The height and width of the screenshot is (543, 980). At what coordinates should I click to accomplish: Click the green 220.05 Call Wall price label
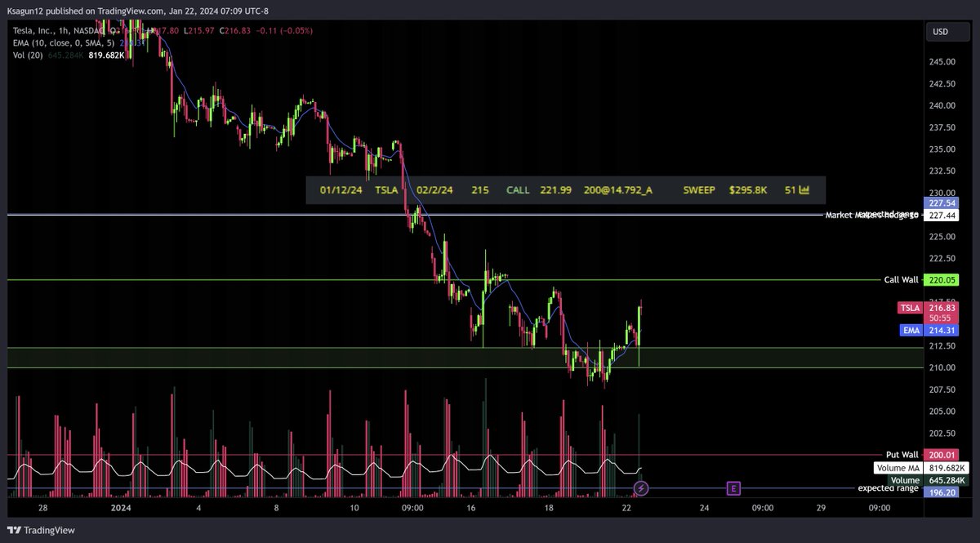coord(941,279)
